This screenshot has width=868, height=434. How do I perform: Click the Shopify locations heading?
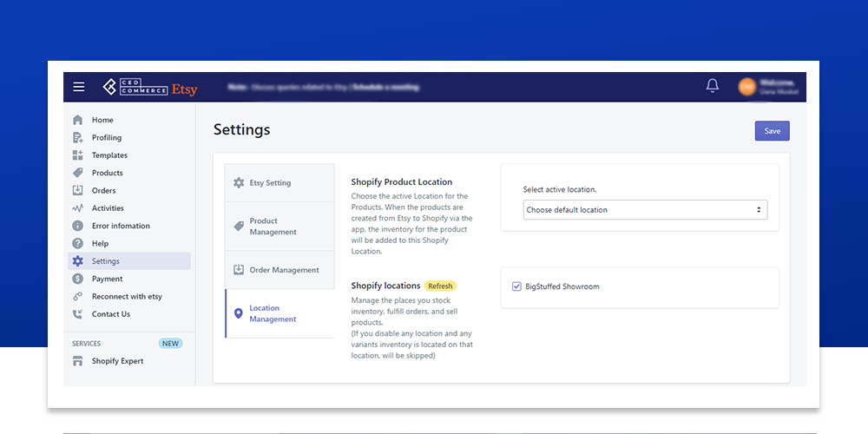click(x=386, y=286)
